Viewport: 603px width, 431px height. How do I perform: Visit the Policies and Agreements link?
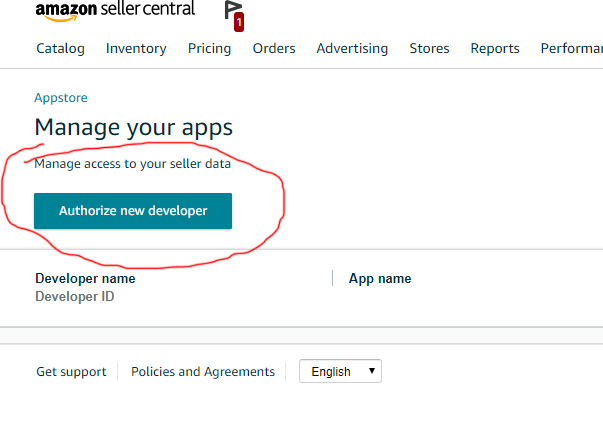(x=203, y=371)
